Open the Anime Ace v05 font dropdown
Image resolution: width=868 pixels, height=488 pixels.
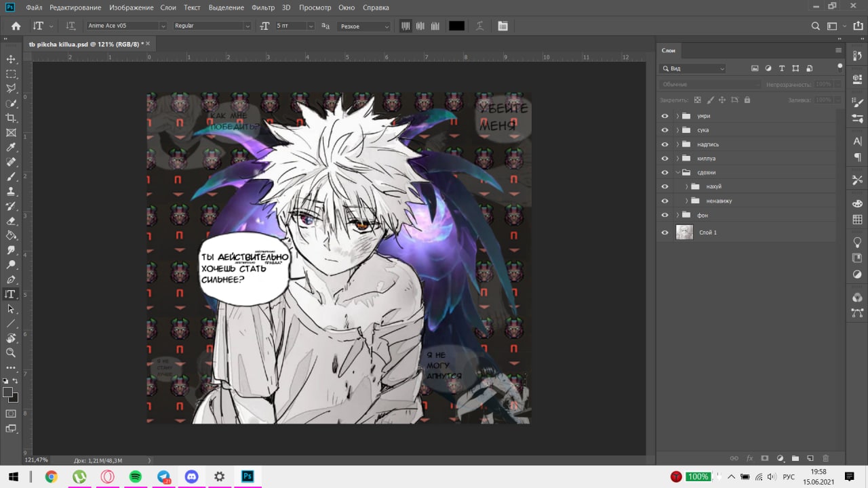(162, 26)
